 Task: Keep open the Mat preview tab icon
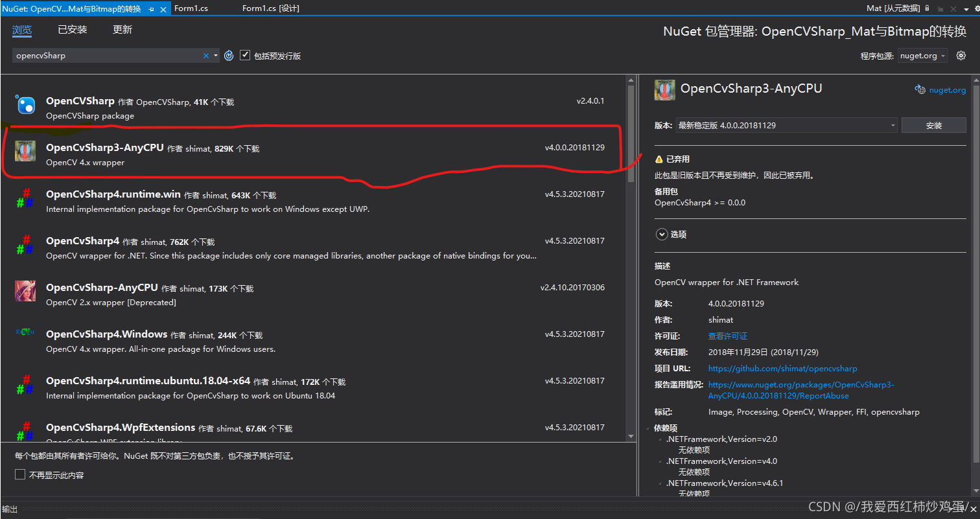pos(940,8)
